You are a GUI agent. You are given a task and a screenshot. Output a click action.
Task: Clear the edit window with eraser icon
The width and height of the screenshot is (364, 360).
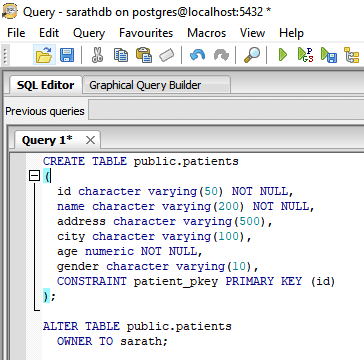[x=166, y=55]
